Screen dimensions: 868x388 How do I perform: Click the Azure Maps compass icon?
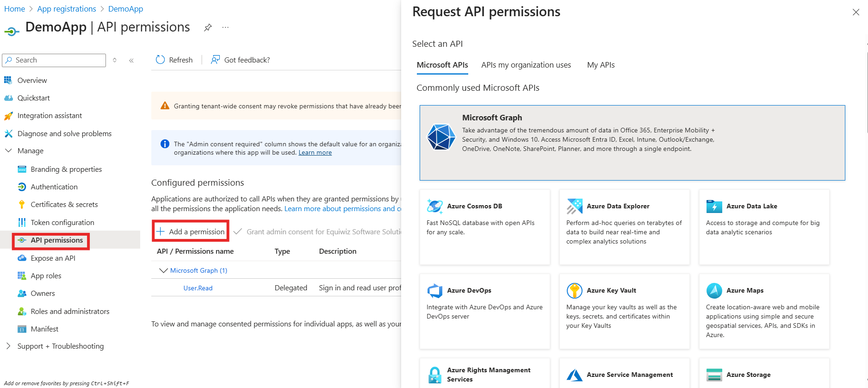click(714, 291)
